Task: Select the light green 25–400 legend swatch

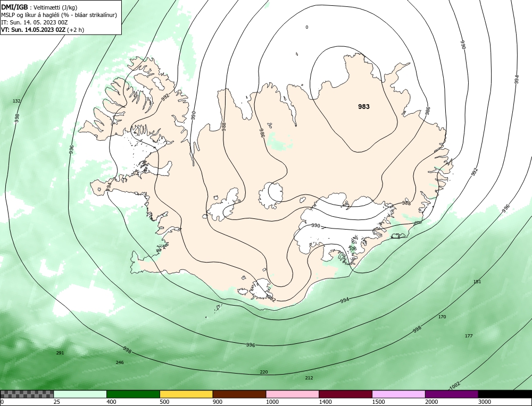Action: (x=80, y=394)
